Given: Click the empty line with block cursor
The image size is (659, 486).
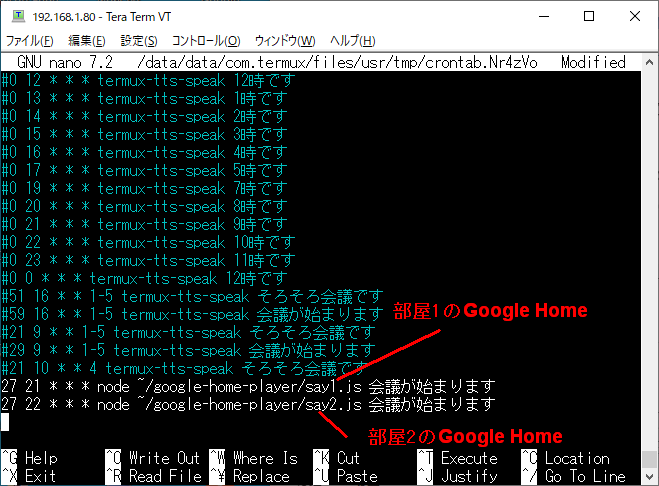Looking at the screenshot, I should click(321, 423).
